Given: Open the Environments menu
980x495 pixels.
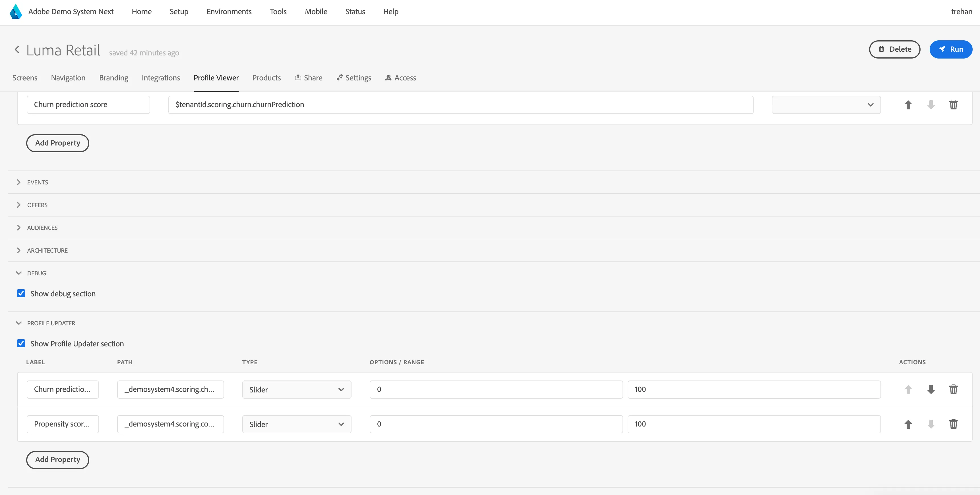Looking at the screenshot, I should 229,12.
